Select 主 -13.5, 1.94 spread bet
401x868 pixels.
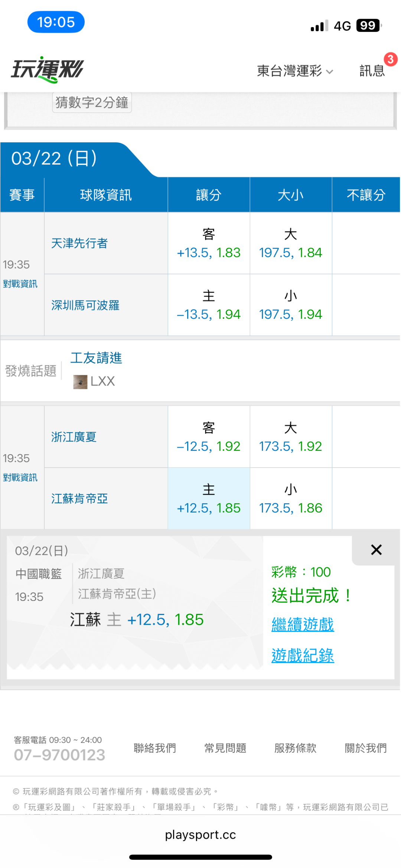pyautogui.click(x=209, y=305)
